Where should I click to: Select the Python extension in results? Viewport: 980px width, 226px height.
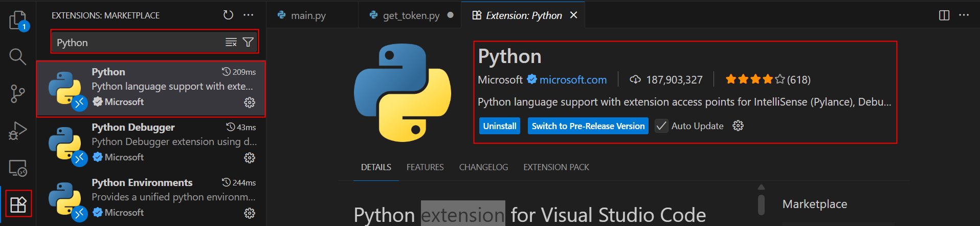coord(151,89)
